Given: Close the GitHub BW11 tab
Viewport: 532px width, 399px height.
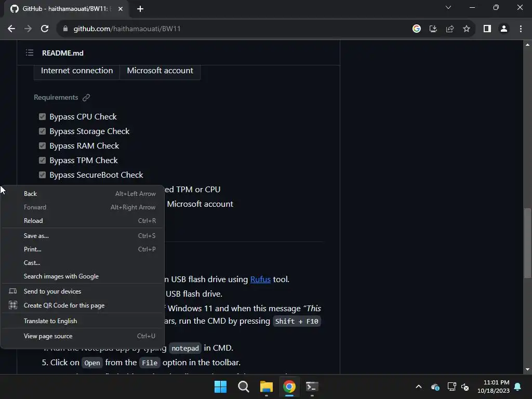Looking at the screenshot, I should (x=121, y=9).
